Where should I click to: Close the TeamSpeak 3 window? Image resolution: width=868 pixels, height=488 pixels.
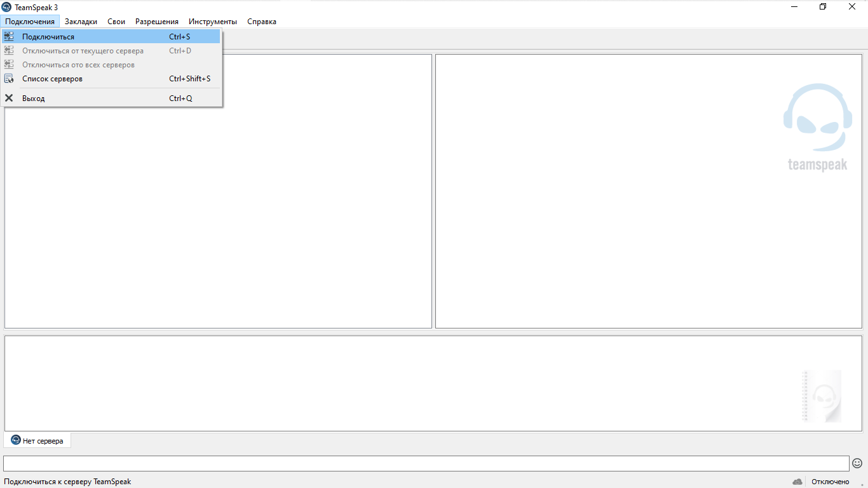[x=853, y=7]
